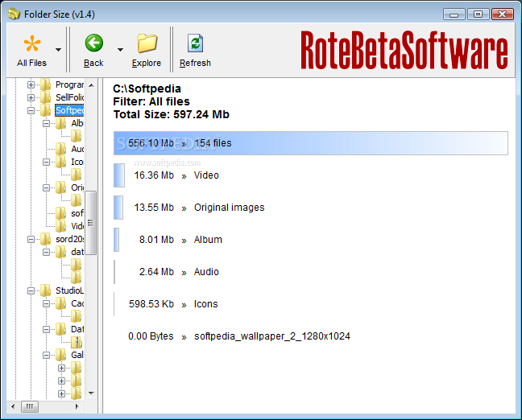Screen dimensions: 522x420
Task: Select softpedia_wallpaper_2_1280x1024 entry
Action: [x=272, y=336]
